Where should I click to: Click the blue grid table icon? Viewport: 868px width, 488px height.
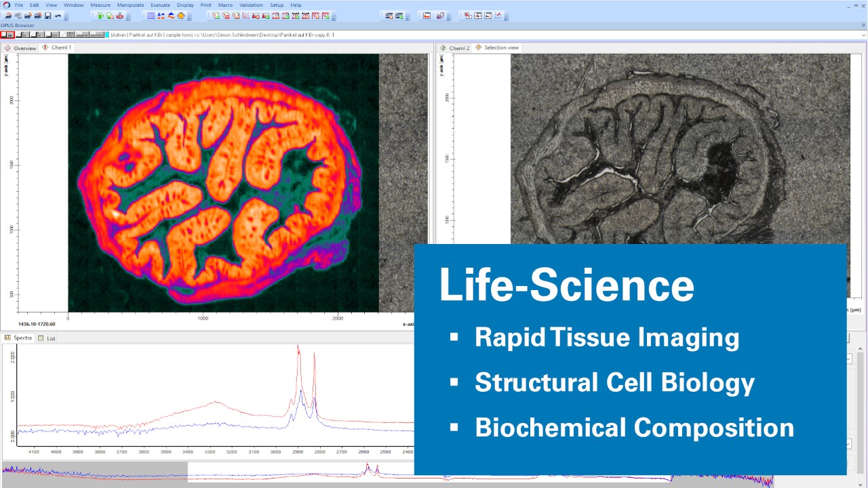pyautogui.click(x=151, y=16)
